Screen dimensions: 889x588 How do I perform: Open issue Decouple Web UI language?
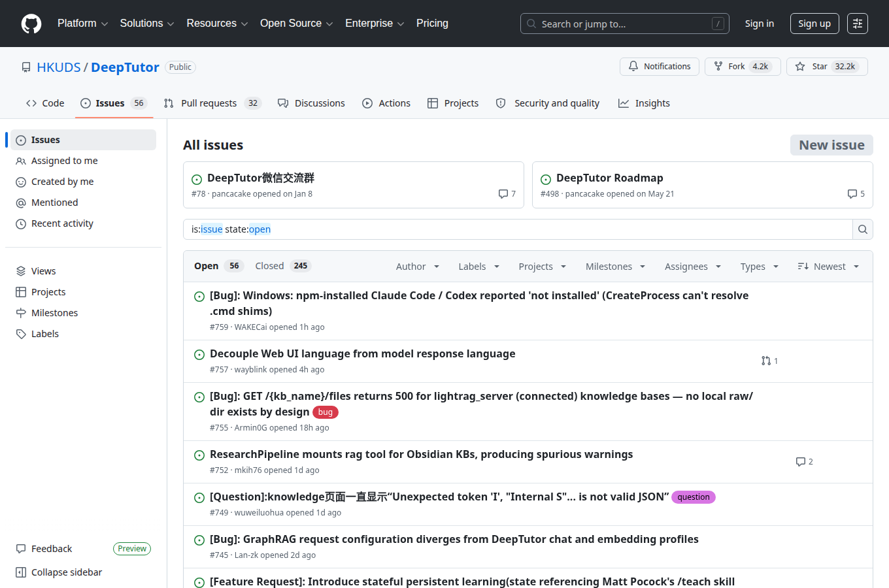pyautogui.click(x=362, y=353)
